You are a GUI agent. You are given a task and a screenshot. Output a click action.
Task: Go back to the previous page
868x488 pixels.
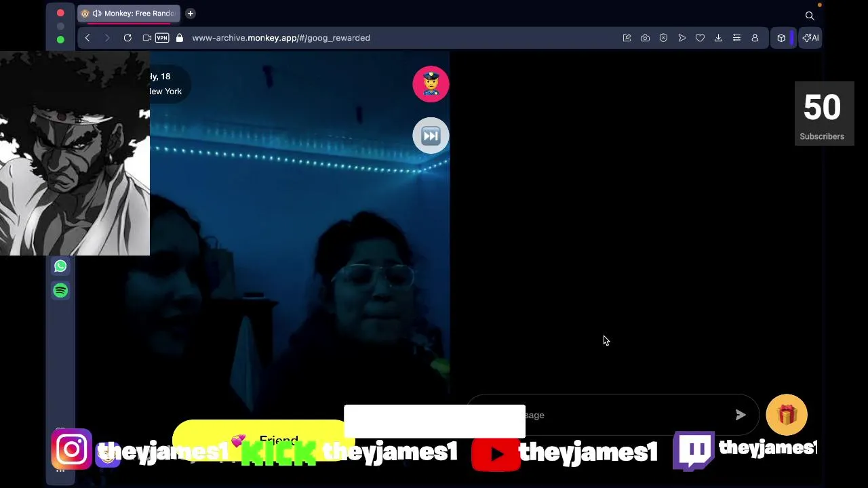(87, 38)
